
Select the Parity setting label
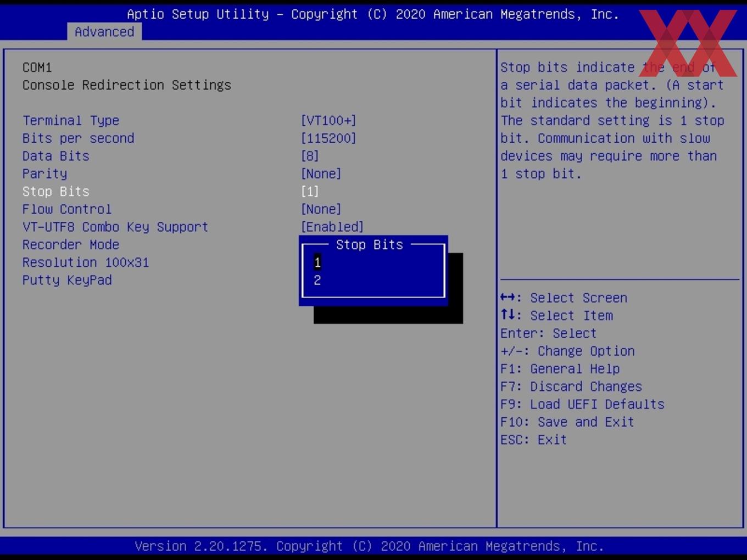pos(45,173)
